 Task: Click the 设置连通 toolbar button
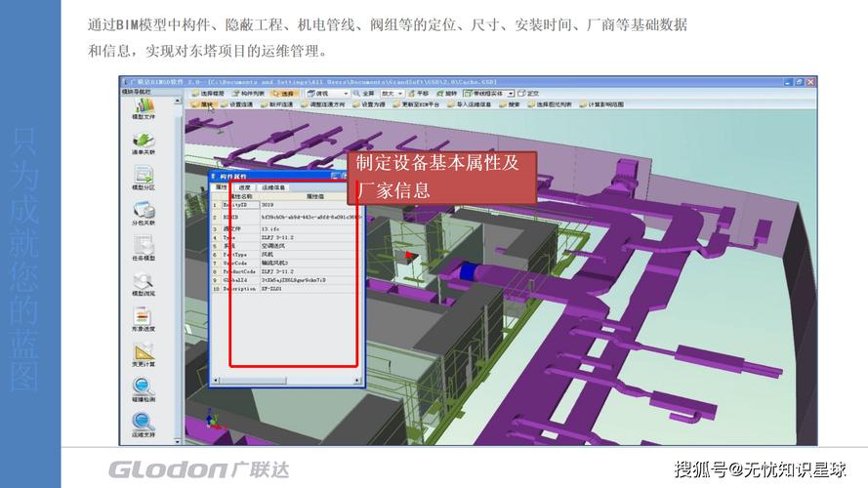tap(237, 104)
